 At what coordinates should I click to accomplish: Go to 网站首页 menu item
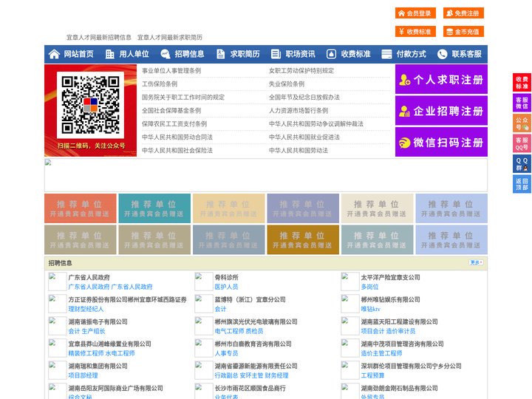78,54
